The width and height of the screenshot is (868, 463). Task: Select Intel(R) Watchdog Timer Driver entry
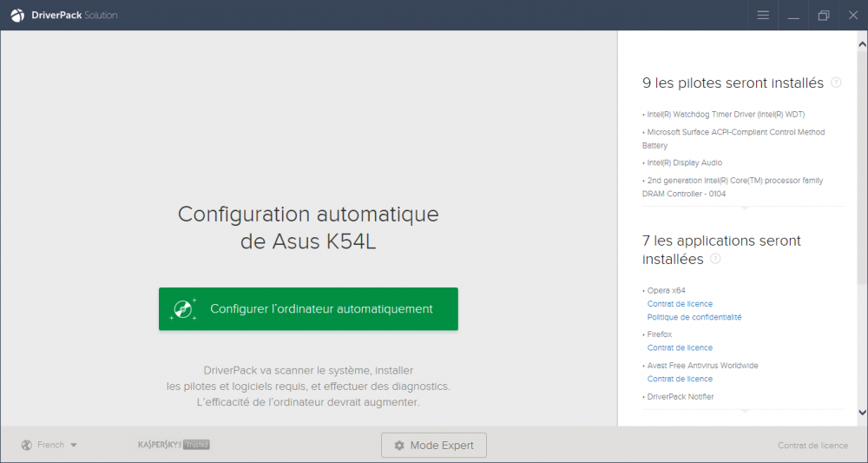pos(724,114)
